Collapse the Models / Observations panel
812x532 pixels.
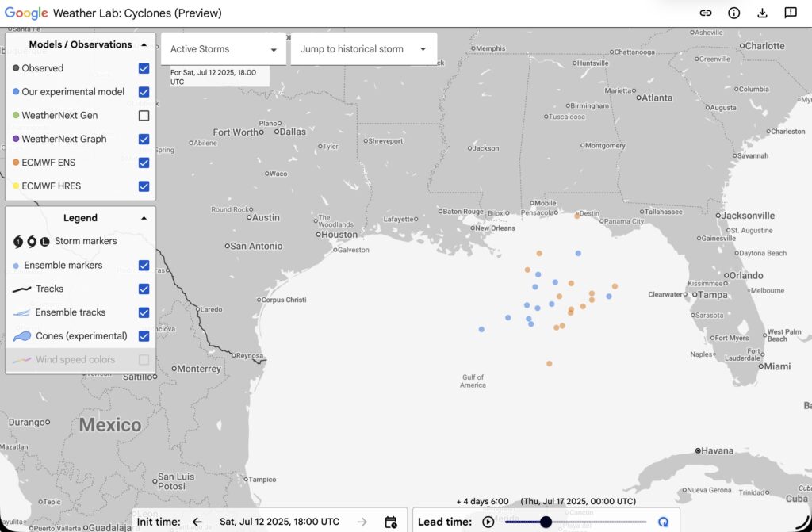point(144,45)
